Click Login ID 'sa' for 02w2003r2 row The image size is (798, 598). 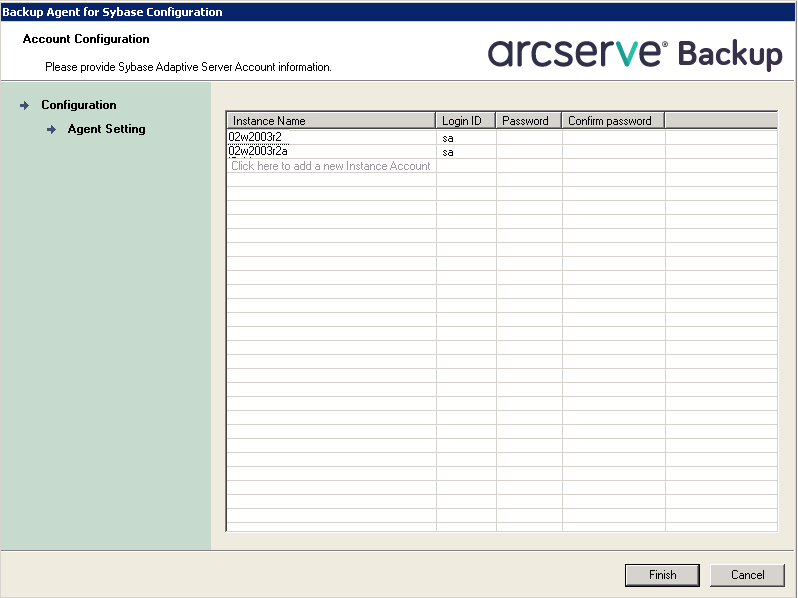466,137
